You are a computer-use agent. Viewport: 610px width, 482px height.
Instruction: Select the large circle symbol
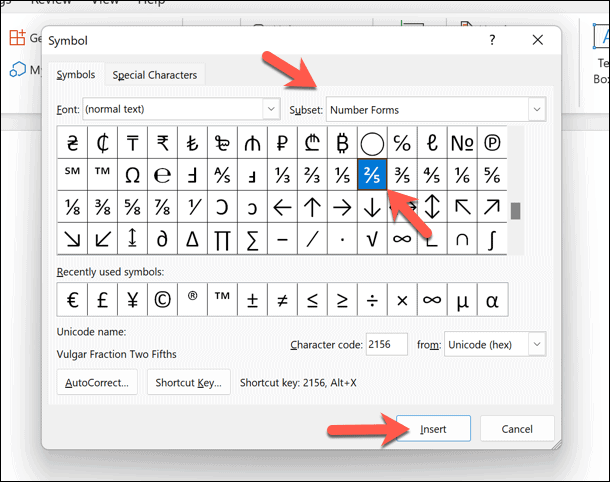[372, 142]
